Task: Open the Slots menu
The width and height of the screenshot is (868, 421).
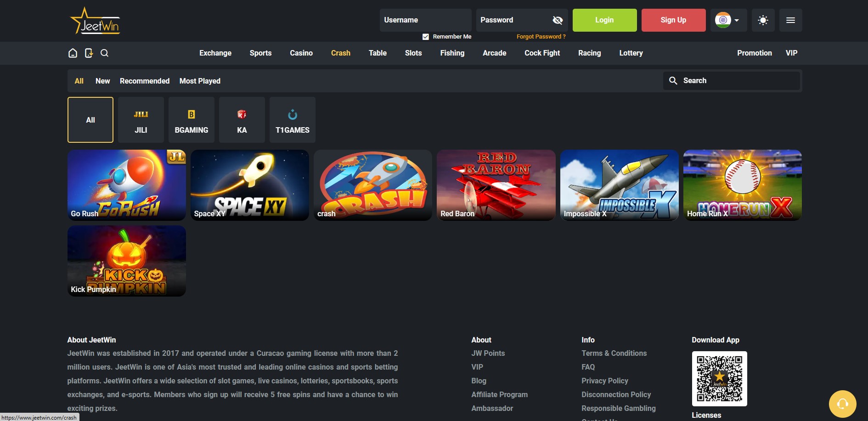Action: 413,53
